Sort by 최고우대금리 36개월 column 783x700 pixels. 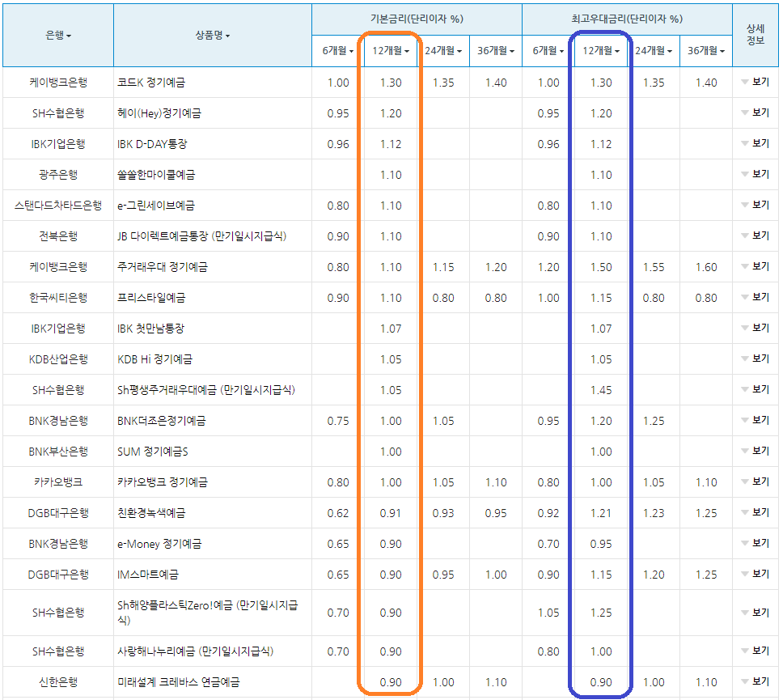click(x=706, y=50)
